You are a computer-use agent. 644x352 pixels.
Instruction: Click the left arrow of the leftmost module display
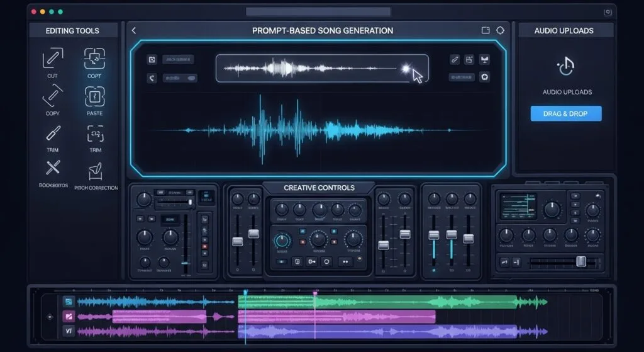coord(160,192)
